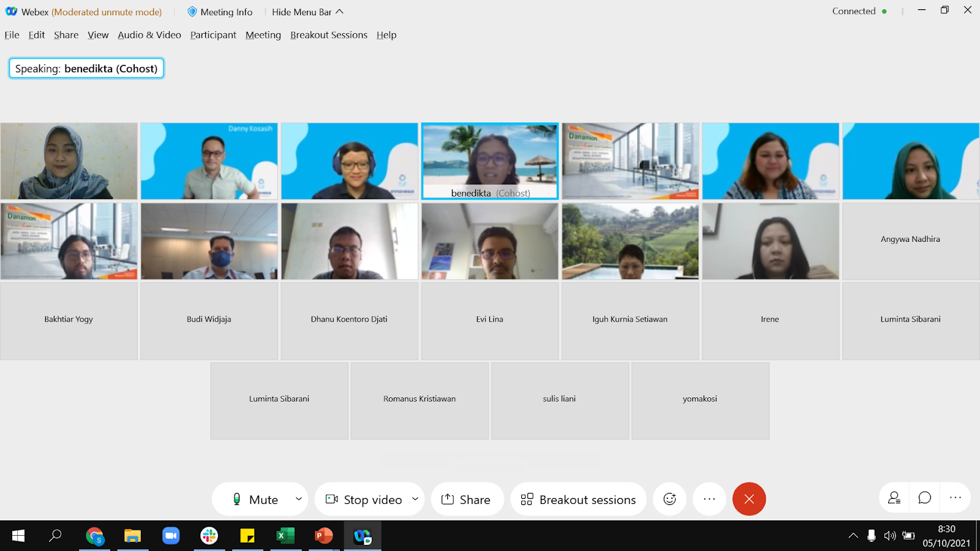This screenshot has width=980, height=551.
Task: Select the Romanus Kristiawan participant tile
Action: 420,401
